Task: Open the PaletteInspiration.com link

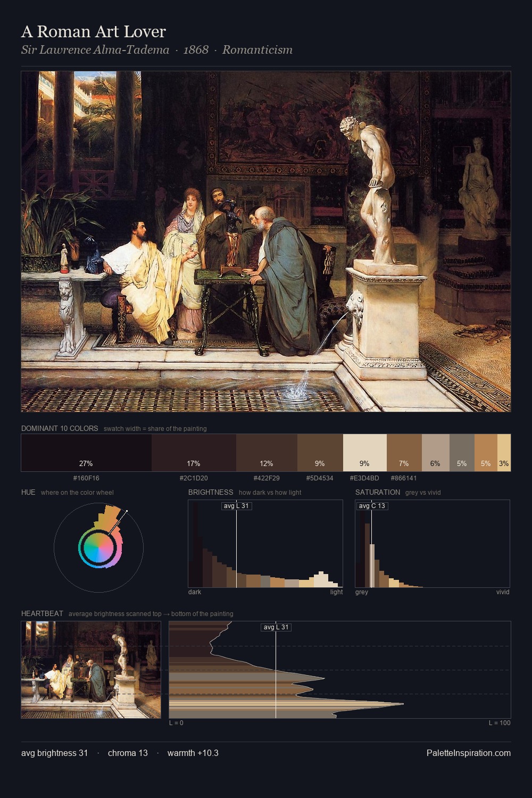Action: tap(469, 753)
